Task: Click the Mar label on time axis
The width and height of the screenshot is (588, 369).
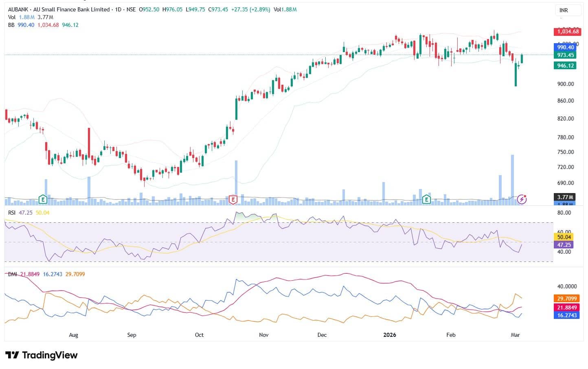Action: tap(515, 335)
